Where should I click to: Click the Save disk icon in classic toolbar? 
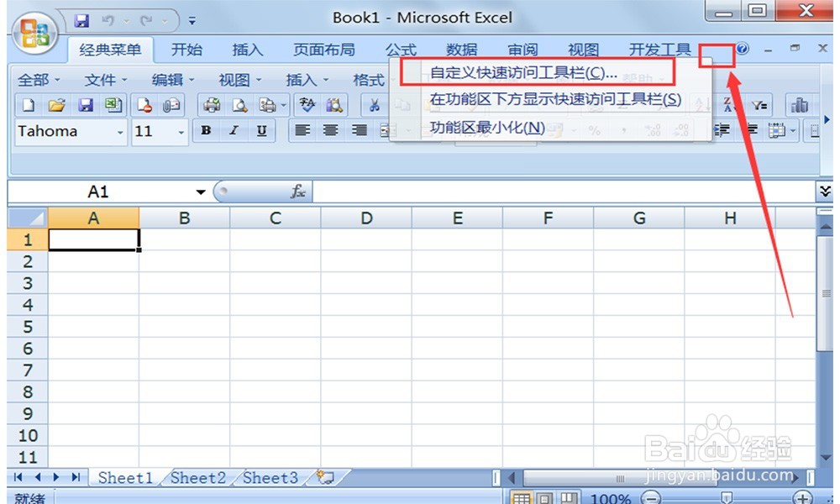tap(85, 105)
